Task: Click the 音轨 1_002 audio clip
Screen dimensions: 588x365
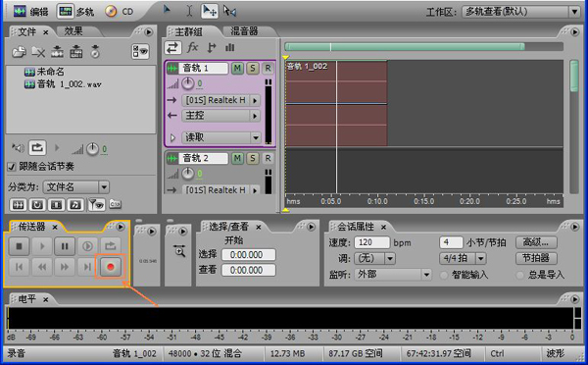Action: tap(336, 103)
